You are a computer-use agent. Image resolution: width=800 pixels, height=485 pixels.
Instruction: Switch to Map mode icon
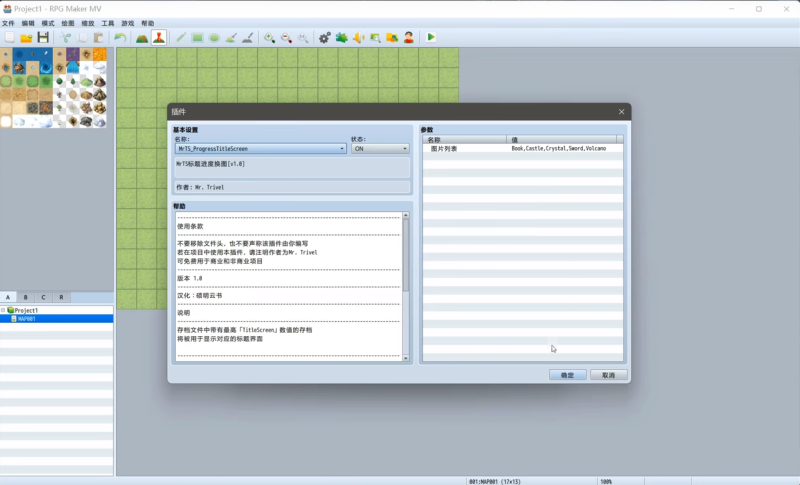[142, 37]
